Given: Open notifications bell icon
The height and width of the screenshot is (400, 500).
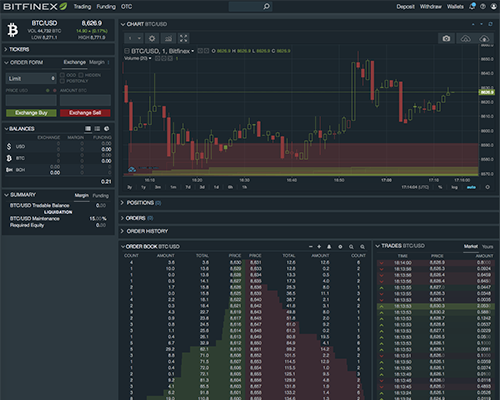Looking at the screenshot, I should click(x=472, y=6).
